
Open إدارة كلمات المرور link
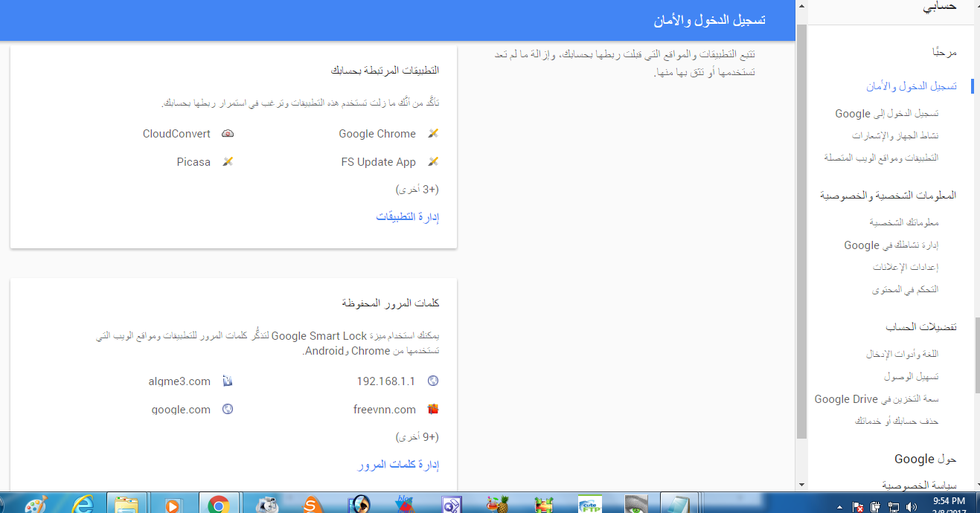pos(398,465)
